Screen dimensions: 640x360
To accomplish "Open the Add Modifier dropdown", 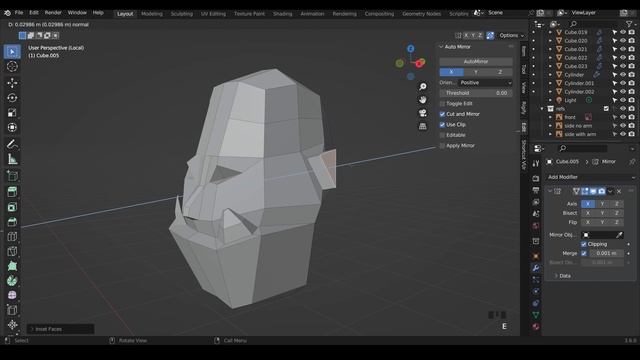I will click(591, 177).
